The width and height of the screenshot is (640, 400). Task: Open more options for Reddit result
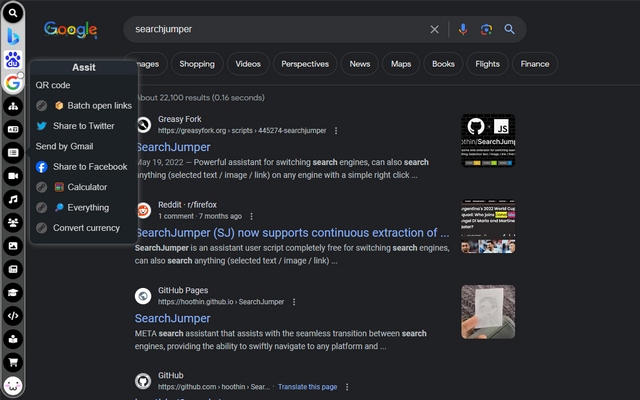point(251,216)
